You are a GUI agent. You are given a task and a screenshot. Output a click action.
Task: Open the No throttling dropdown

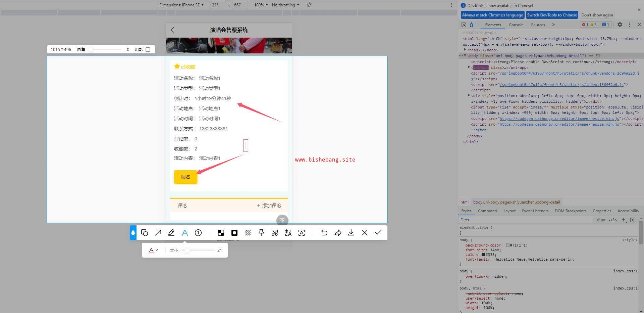(285, 5)
